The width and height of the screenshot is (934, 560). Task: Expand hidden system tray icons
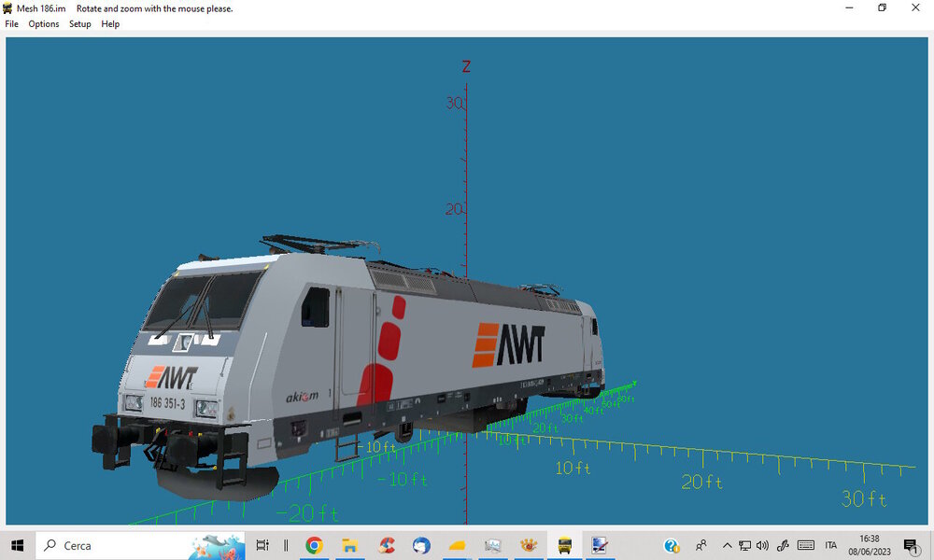[x=727, y=545]
